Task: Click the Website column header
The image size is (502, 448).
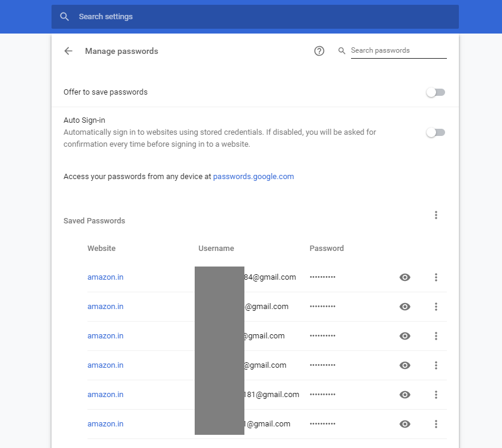Action: pos(101,249)
